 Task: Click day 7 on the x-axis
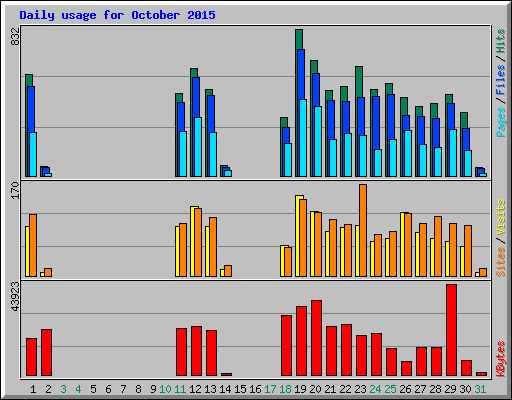click(x=123, y=389)
